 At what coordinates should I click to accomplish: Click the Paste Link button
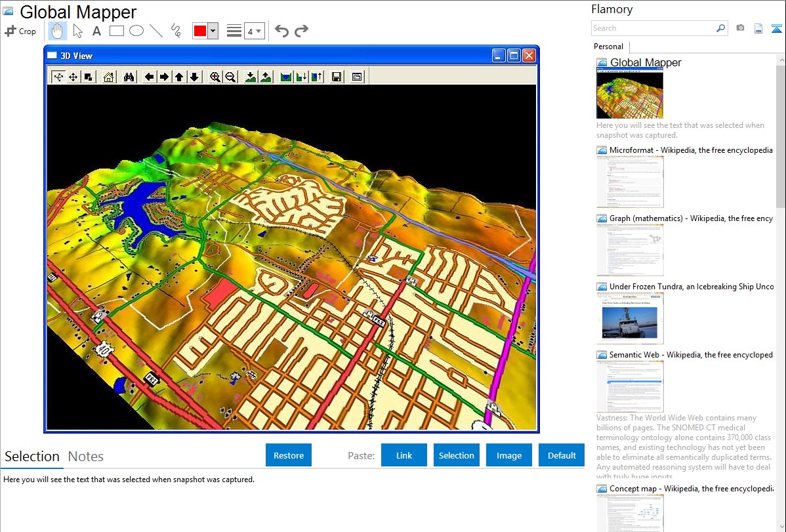(x=404, y=455)
